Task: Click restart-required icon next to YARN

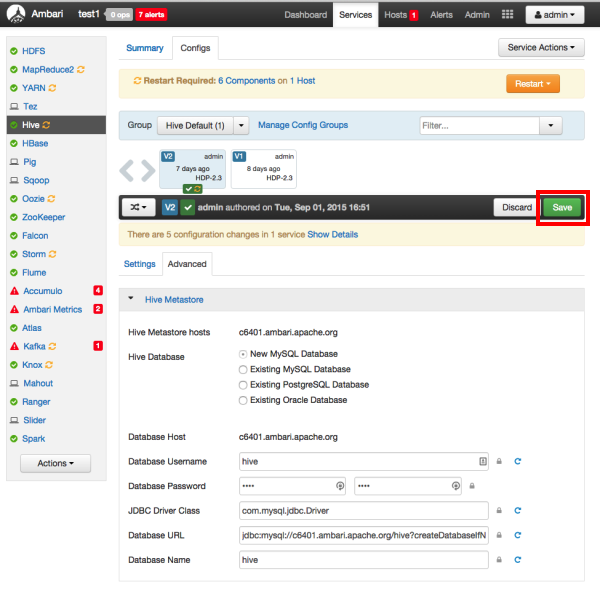Action: [x=52, y=88]
